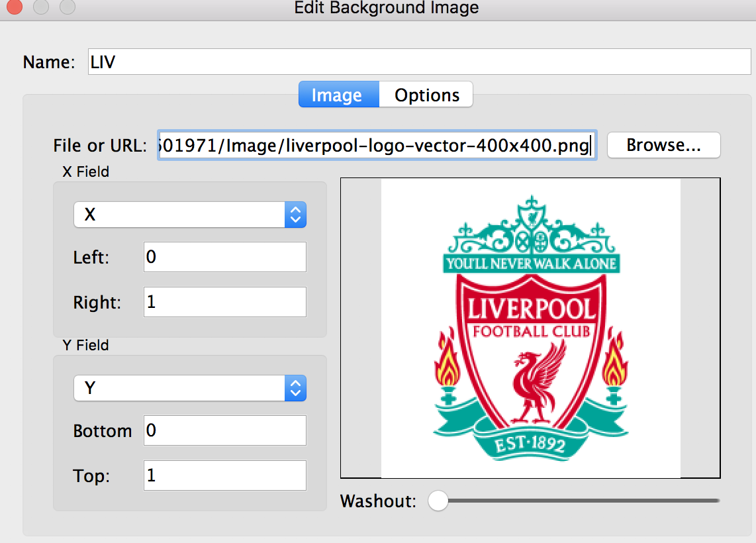Focus the Name field containing LIV

tap(418, 62)
